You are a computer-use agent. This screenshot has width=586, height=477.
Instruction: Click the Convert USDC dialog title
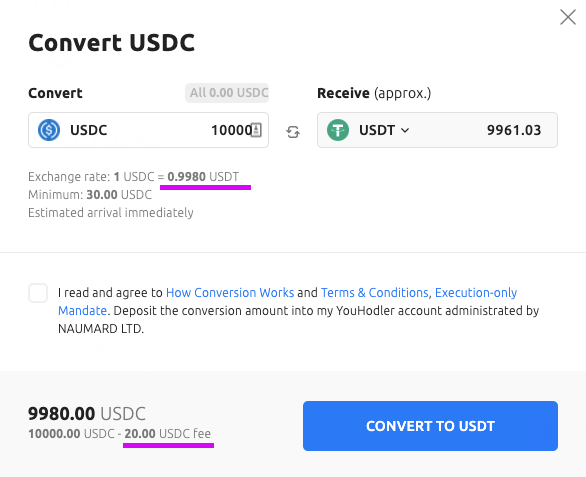[x=111, y=42]
